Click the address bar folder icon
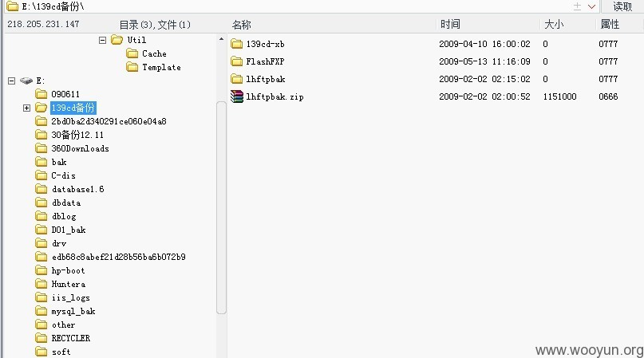644x358 pixels. [x=13, y=6]
